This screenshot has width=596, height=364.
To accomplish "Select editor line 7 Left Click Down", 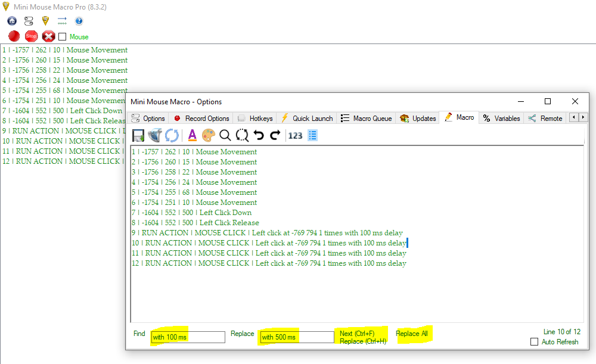I will [191, 213].
